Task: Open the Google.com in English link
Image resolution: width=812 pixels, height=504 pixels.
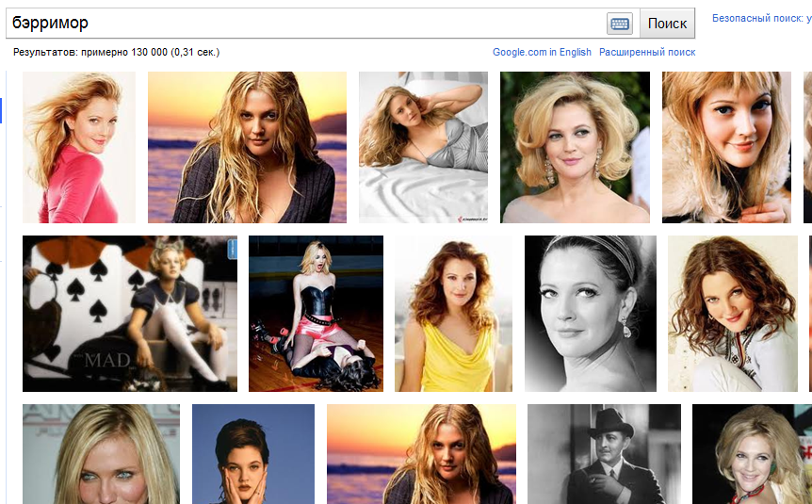Action: 542,53
